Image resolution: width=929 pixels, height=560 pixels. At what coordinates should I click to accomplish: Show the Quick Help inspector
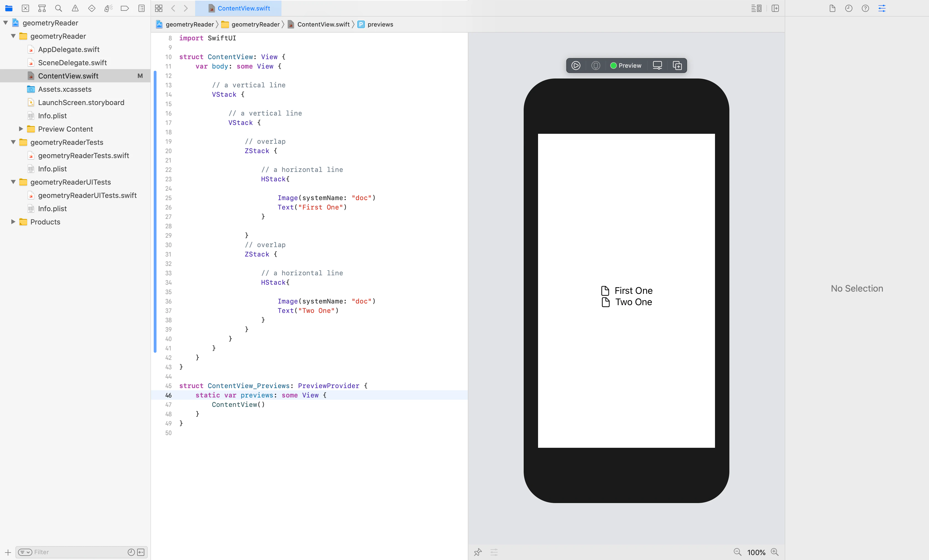[865, 8]
